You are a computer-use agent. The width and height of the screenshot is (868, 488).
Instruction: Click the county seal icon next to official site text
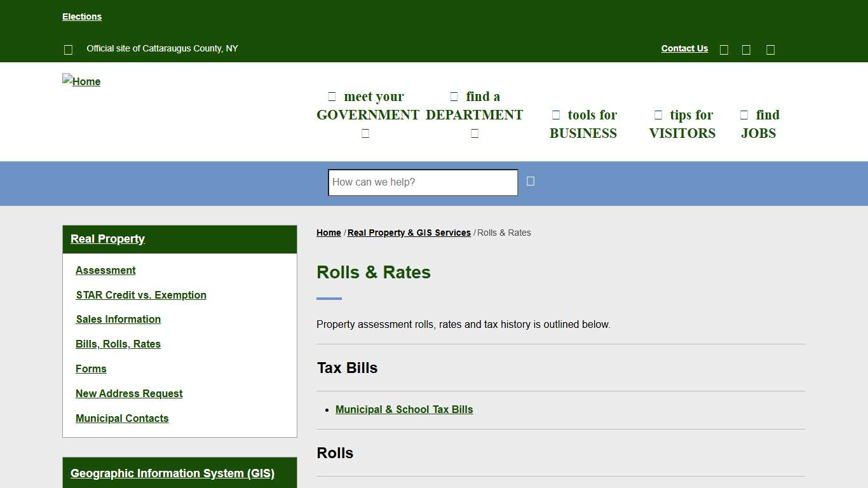pos(68,49)
